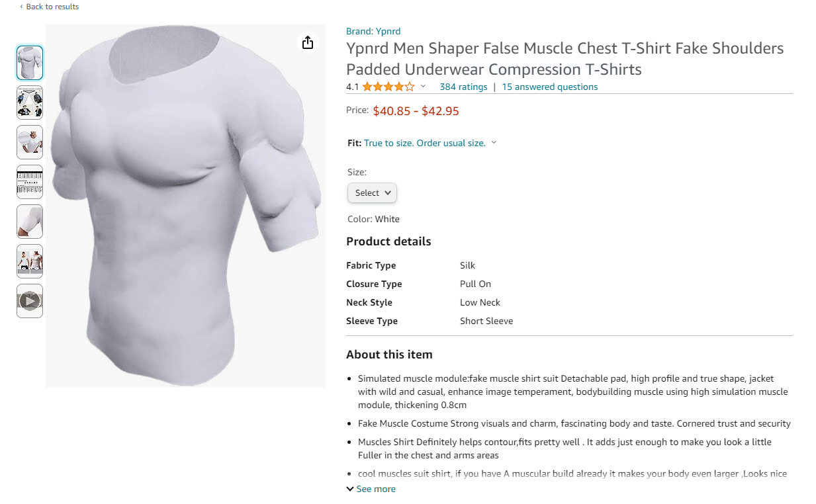Click the star rating icons
This screenshot has width=816, height=504.
(x=388, y=87)
